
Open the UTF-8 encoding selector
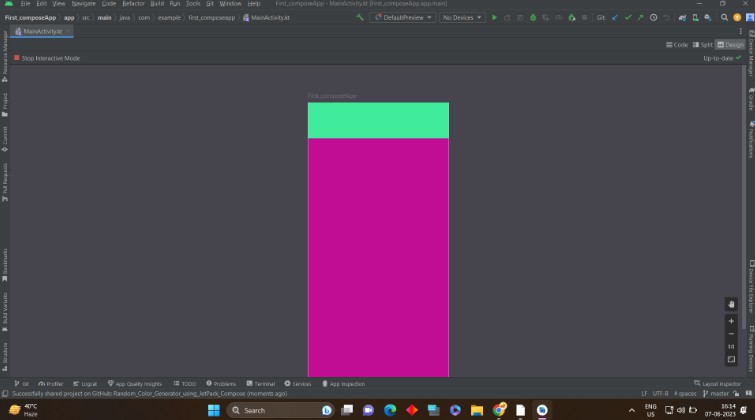tap(660, 394)
